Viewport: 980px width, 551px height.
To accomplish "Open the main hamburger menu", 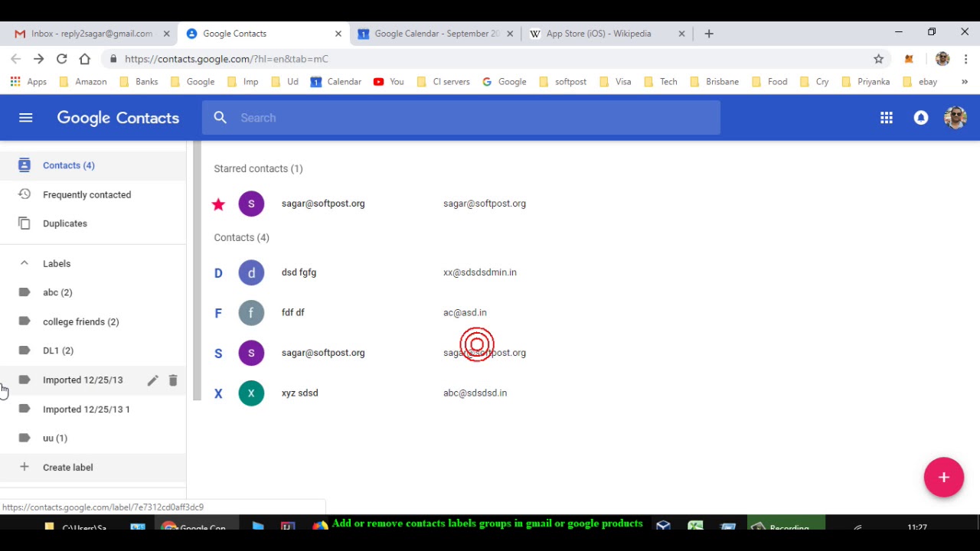I will pyautogui.click(x=26, y=118).
